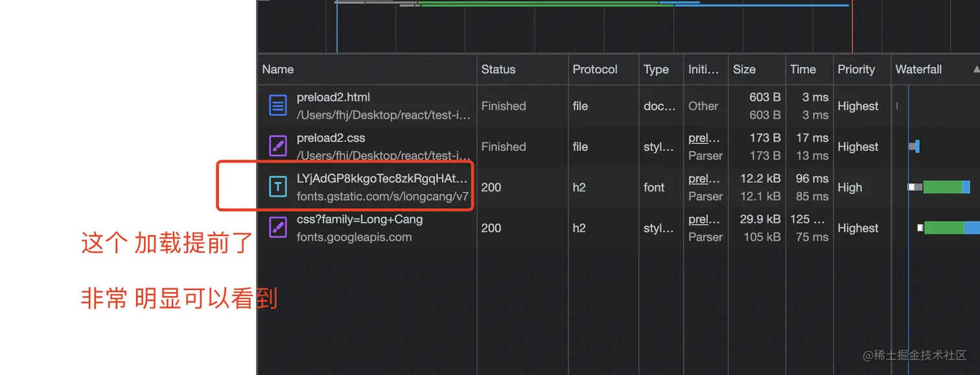
Task: Click the preload2.css stylesheet icon
Action: click(277, 146)
